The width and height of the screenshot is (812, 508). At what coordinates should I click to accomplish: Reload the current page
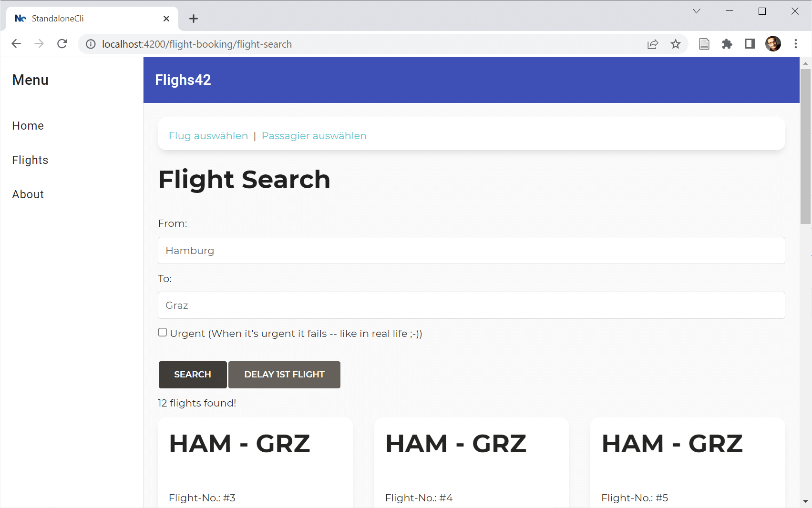coord(62,44)
